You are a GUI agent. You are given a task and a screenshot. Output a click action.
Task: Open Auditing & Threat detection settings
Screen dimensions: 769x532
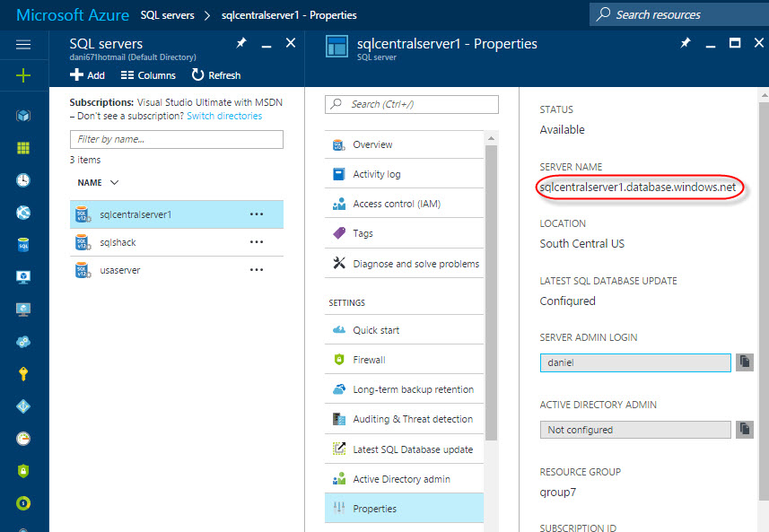tap(413, 419)
